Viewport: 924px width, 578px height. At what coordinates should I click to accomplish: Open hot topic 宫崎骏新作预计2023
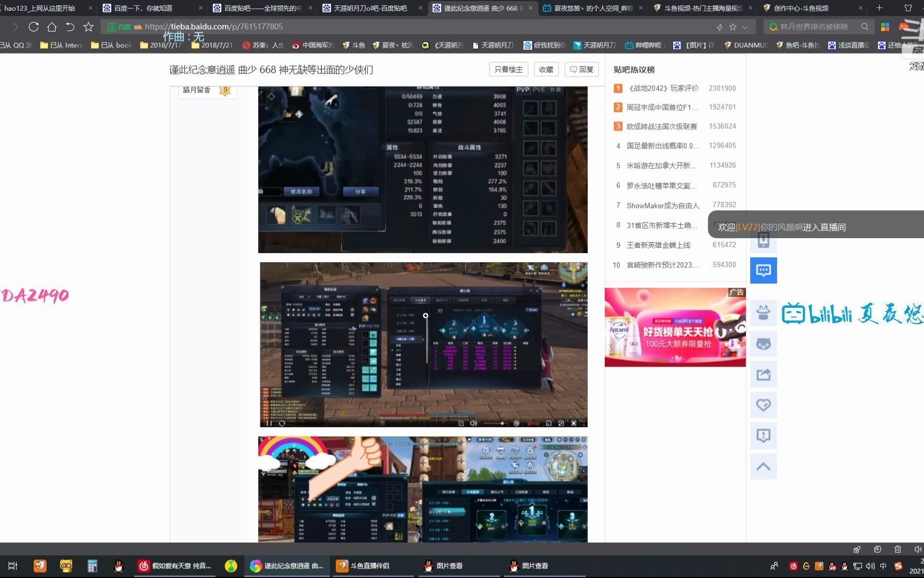pyautogui.click(x=663, y=265)
